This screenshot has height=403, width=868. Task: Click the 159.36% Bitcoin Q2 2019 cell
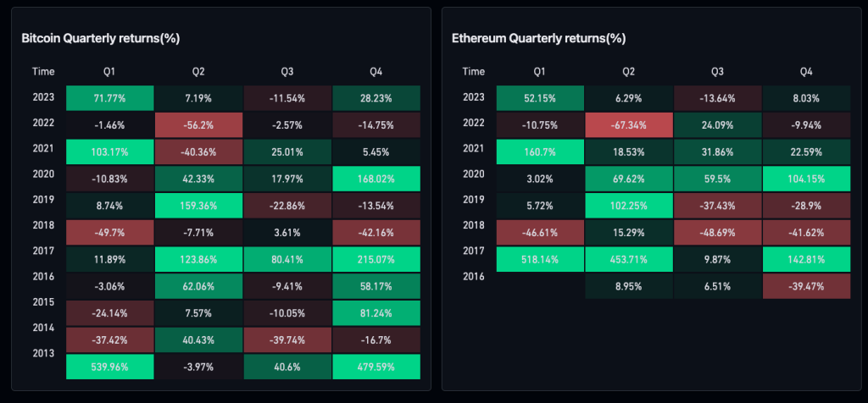pyautogui.click(x=199, y=205)
